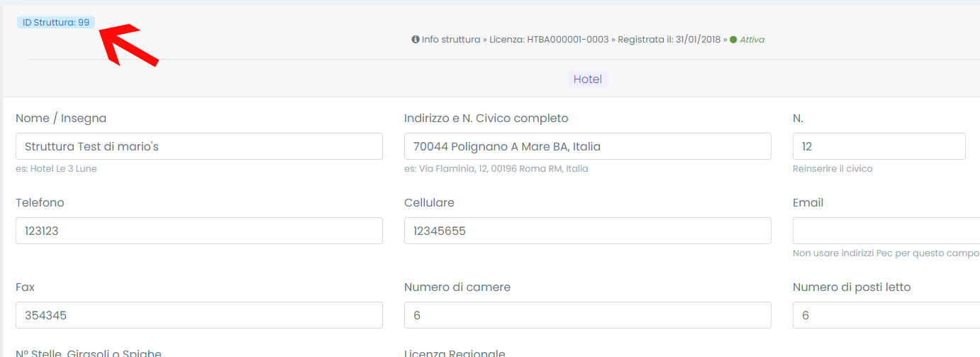Click the hint text es: Hotel Le 3 Lune
Viewport: 980px width, 357px height.
pyautogui.click(x=56, y=169)
